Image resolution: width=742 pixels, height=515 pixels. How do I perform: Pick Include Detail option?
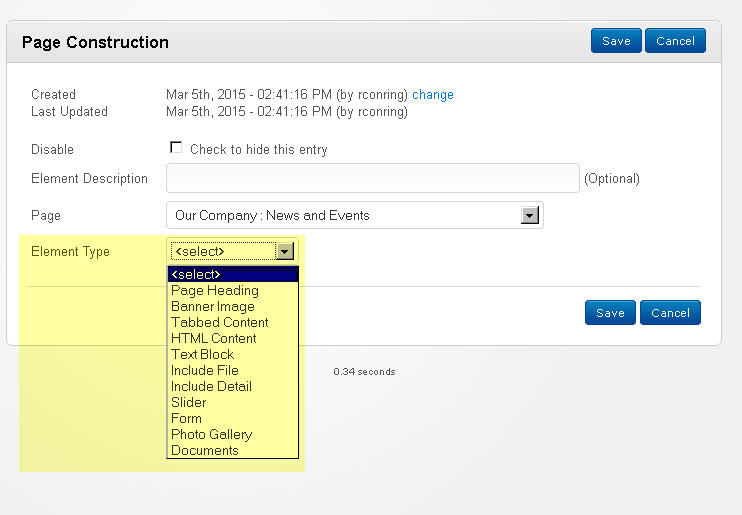211,387
